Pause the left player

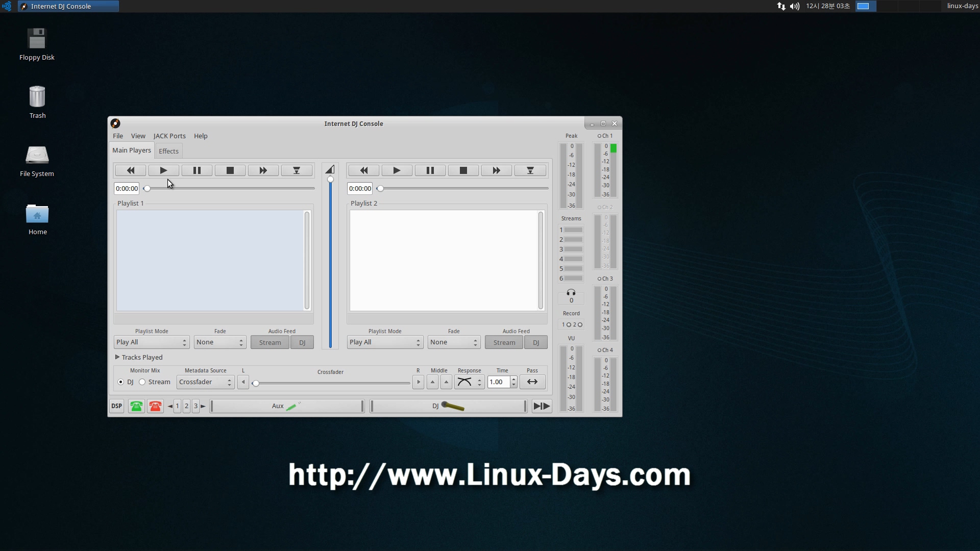coord(197,170)
